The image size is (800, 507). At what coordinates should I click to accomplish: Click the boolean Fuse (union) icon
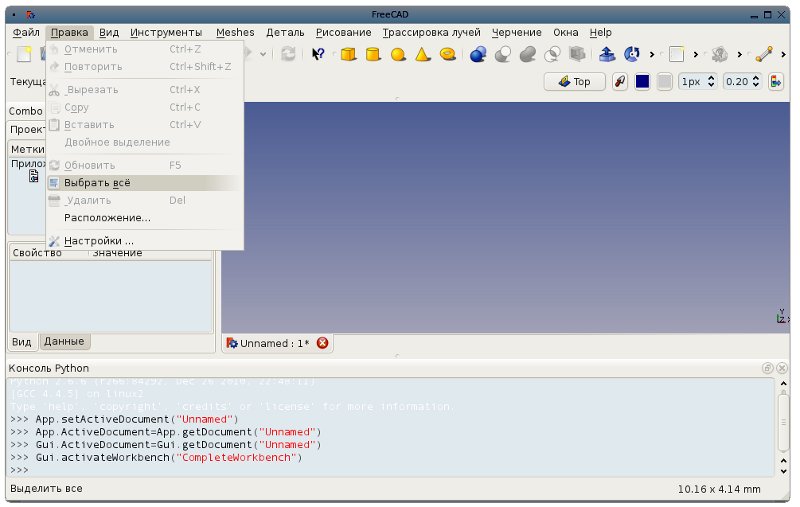[528, 54]
